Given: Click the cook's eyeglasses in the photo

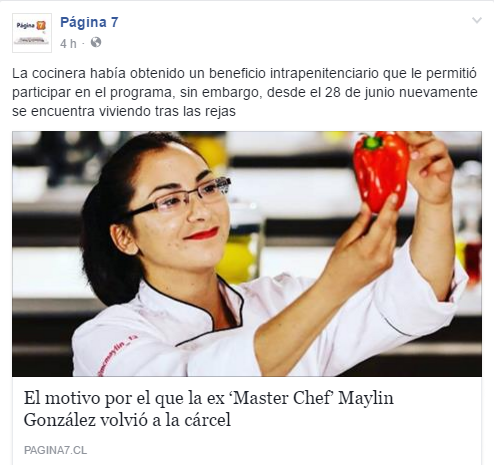Looking at the screenshot, I should point(180,198).
